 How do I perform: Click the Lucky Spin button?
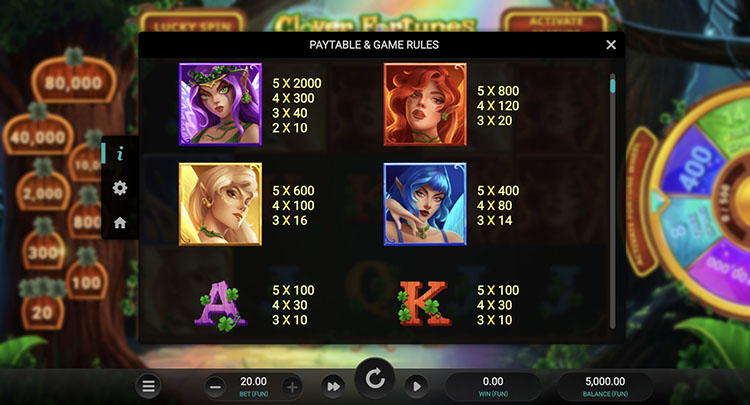193,24
